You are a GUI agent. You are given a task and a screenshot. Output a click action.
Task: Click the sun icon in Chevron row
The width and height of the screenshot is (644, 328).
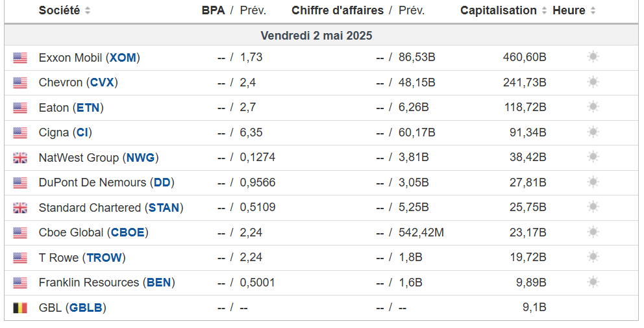[x=593, y=82]
